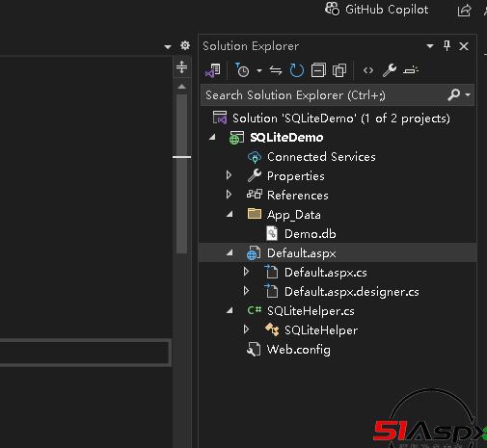Select Default.aspx.designer.cs file
Screen dimensions: 487x448
pyautogui.click(x=352, y=292)
